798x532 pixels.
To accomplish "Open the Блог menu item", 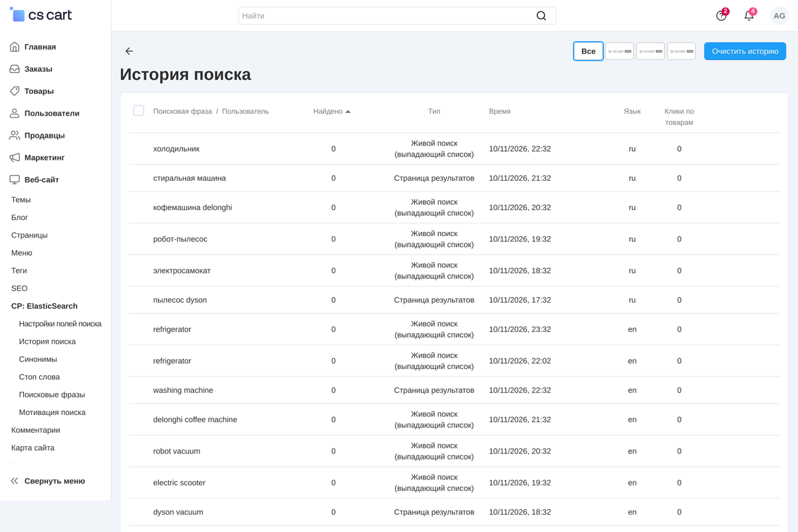I will pyautogui.click(x=19, y=217).
